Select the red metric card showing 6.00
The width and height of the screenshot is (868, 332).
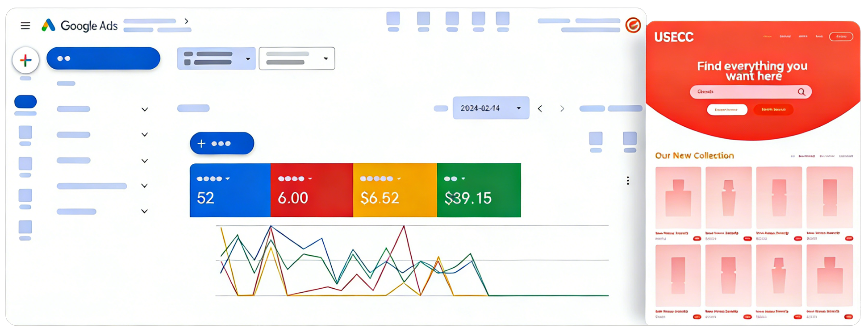[x=312, y=190]
